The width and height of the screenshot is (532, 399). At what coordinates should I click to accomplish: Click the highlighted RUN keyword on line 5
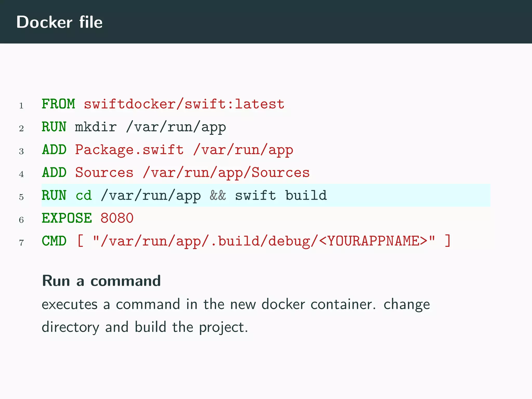pos(54,195)
